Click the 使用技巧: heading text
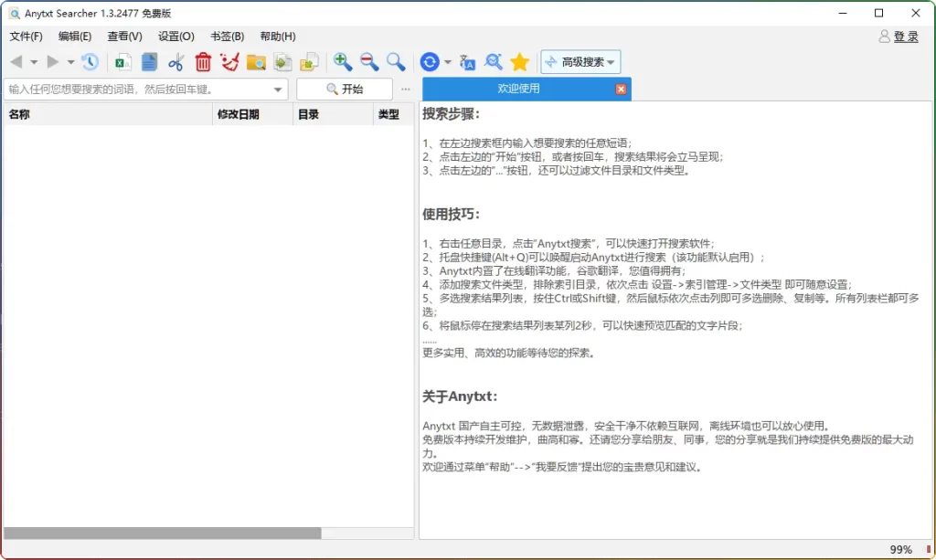The width and height of the screenshot is (936, 560). tap(452, 214)
